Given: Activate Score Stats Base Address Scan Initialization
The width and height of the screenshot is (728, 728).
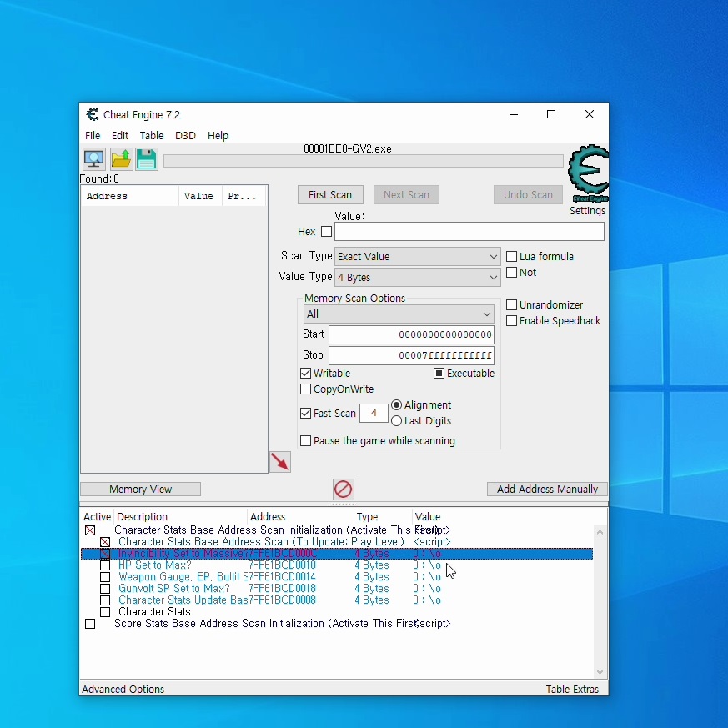Looking at the screenshot, I should pyautogui.click(x=90, y=624).
